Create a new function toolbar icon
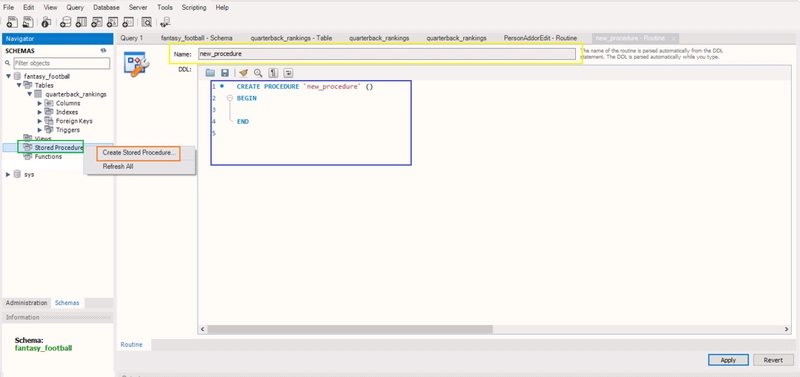This screenshot has height=377, width=800. (x=129, y=22)
